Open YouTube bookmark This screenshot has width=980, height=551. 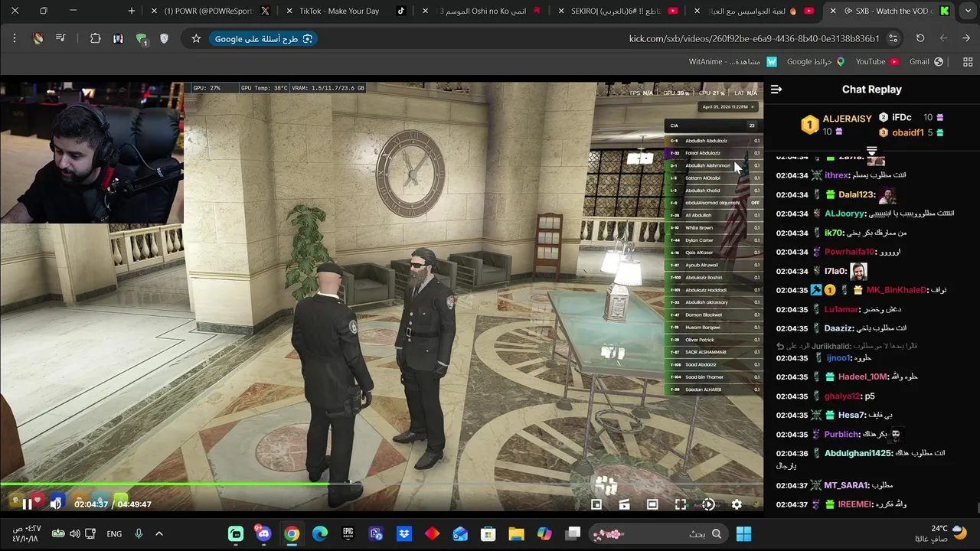pyautogui.click(x=877, y=62)
